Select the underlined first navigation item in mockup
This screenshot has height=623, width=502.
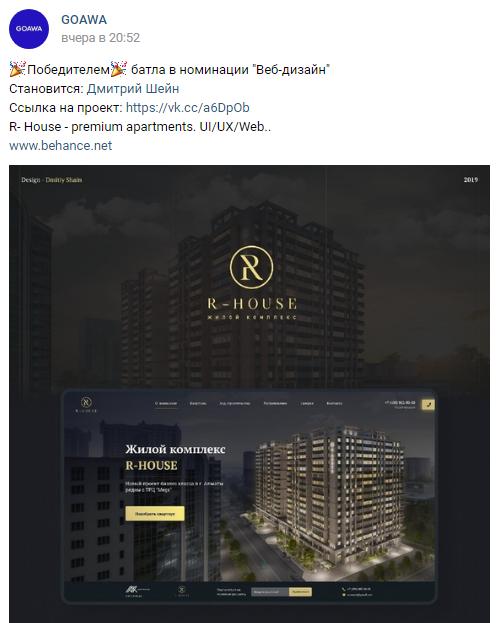click(166, 404)
